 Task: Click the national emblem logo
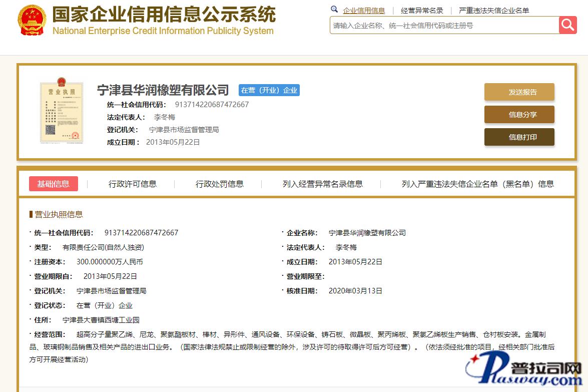32,21
